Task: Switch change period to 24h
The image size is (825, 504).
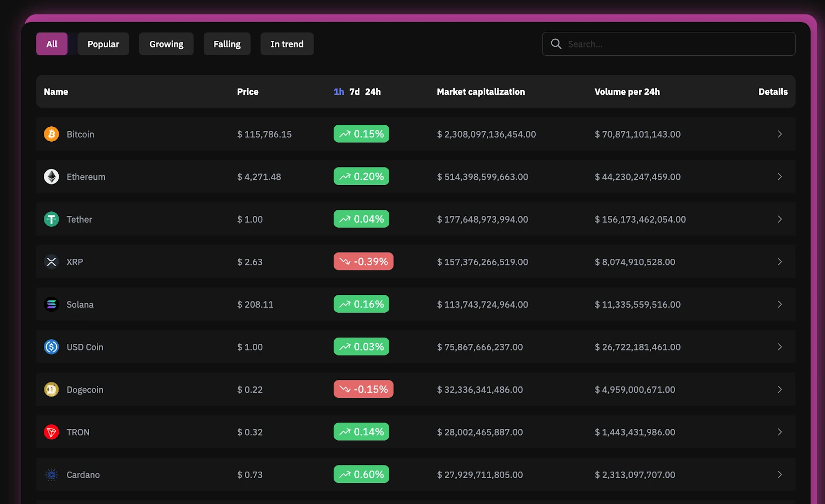Action: (373, 92)
